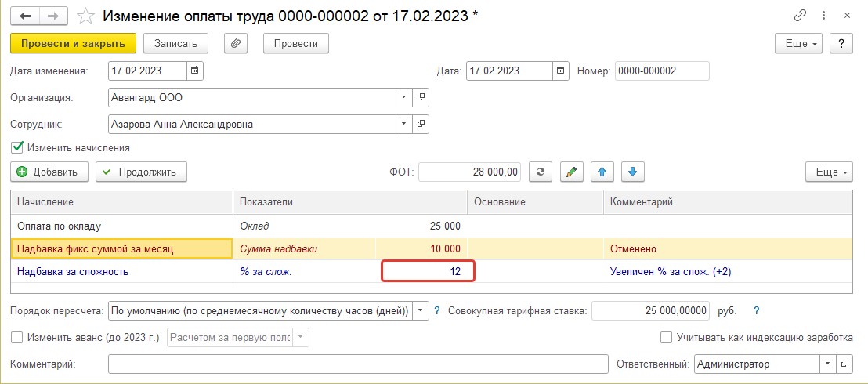Uncheck Изменить начисления checkbox

pyautogui.click(x=16, y=147)
